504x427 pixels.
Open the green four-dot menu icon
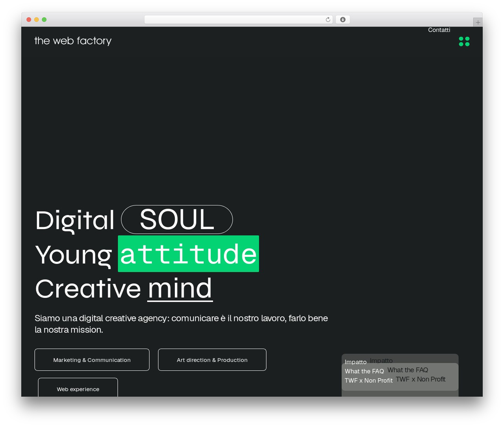[x=464, y=41]
